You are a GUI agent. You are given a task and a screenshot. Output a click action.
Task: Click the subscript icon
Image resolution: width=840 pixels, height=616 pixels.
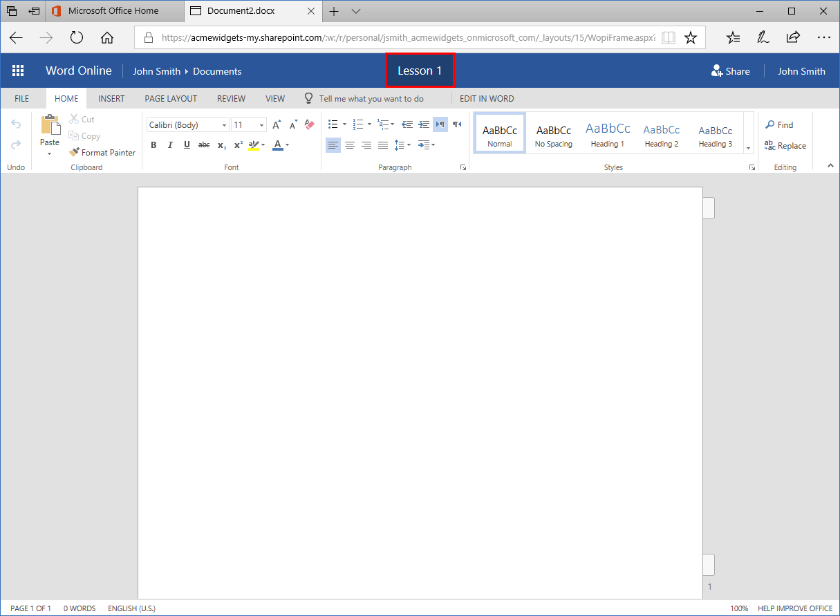click(221, 144)
